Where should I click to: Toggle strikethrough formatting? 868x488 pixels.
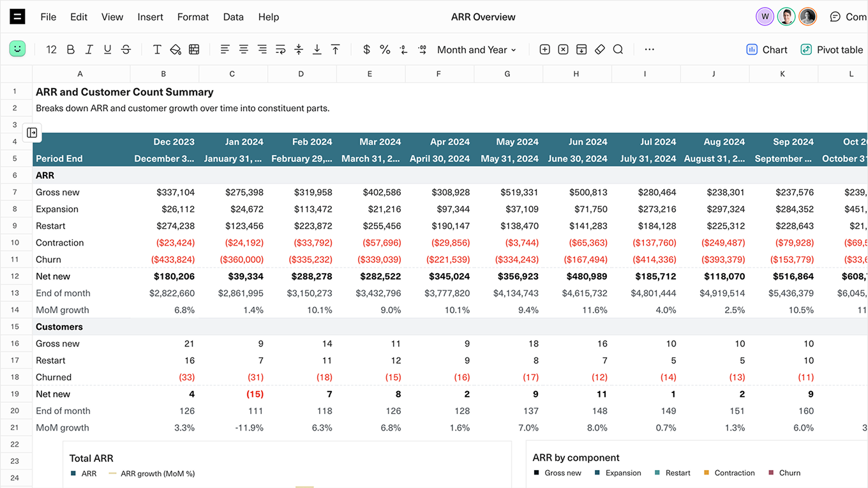(126, 49)
